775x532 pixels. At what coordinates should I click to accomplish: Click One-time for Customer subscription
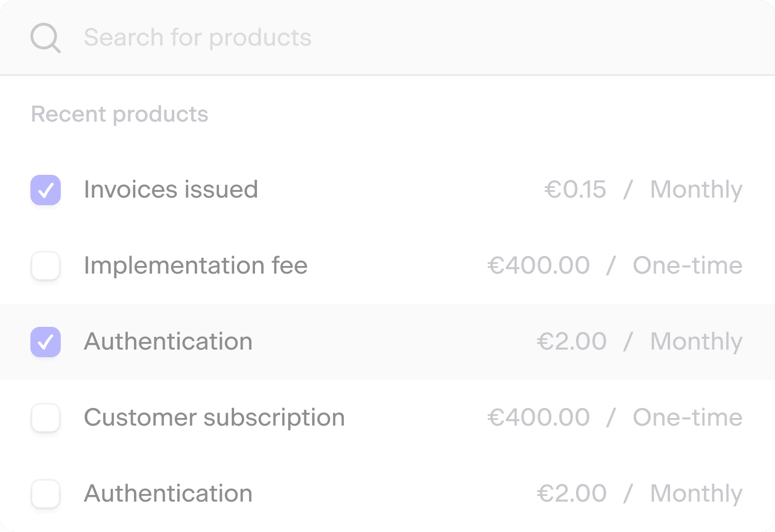(688, 418)
